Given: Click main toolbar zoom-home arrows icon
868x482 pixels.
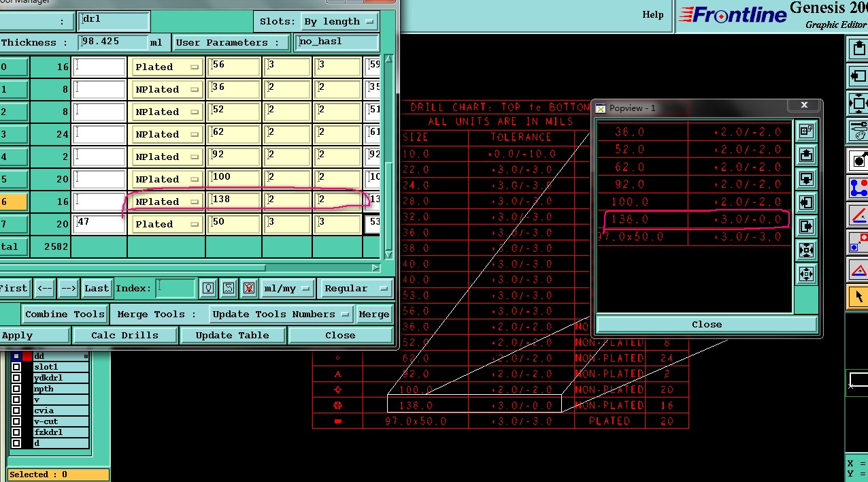Looking at the screenshot, I should click(858, 103).
